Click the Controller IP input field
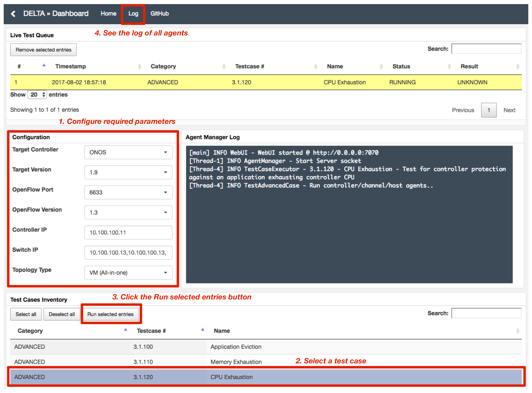Image resolution: width=532 pixels, height=393 pixels. tap(128, 232)
